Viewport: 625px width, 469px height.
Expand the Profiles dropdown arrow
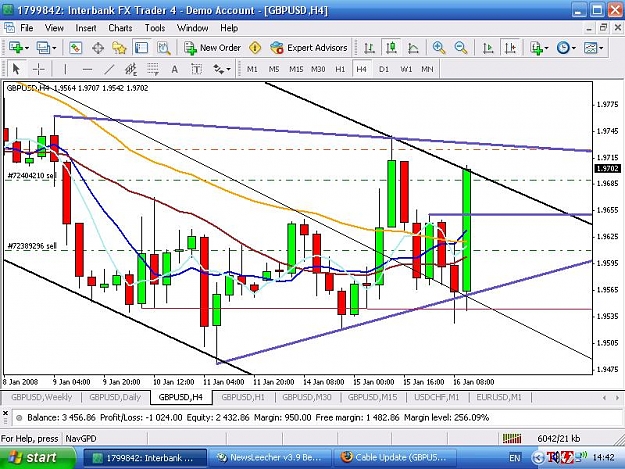54,48
